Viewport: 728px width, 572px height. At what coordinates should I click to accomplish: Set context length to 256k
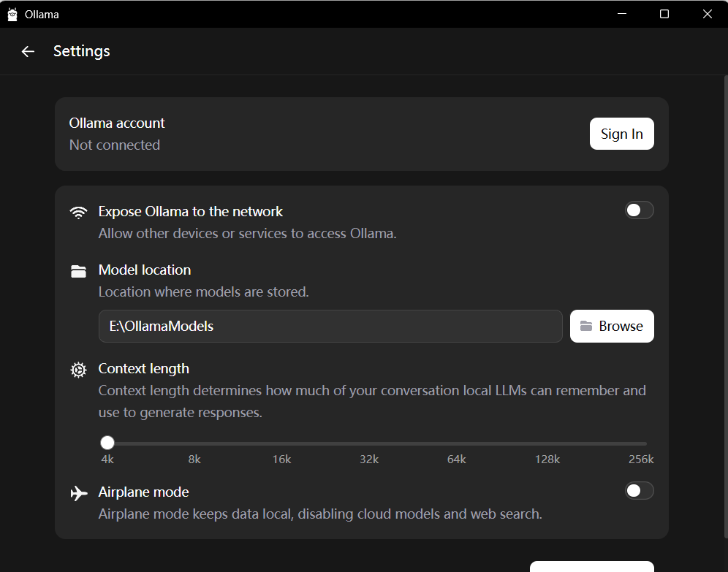(641, 459)
